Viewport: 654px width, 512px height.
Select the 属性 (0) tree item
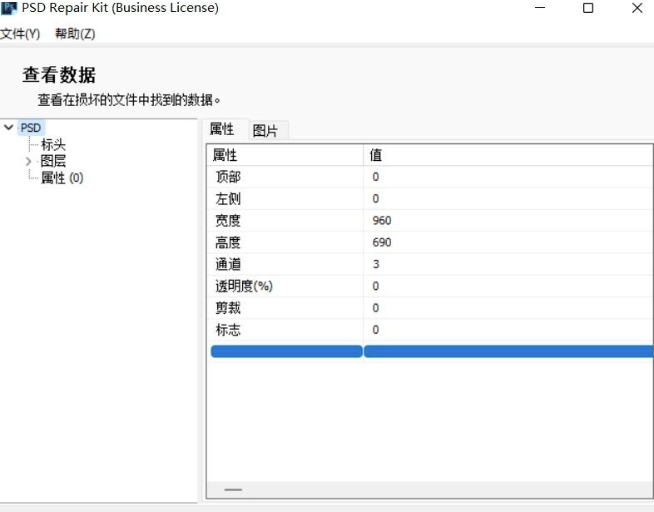[62, 178]
